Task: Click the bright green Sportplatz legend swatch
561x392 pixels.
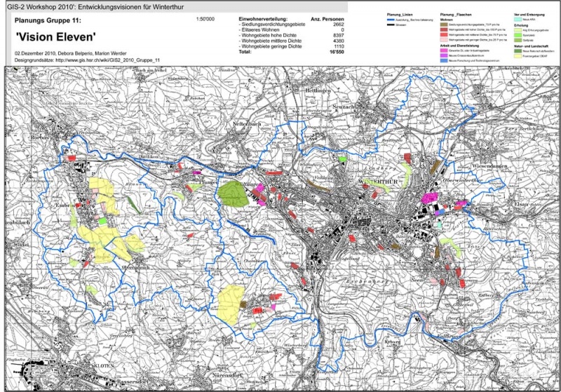Action: pos(518,35)
